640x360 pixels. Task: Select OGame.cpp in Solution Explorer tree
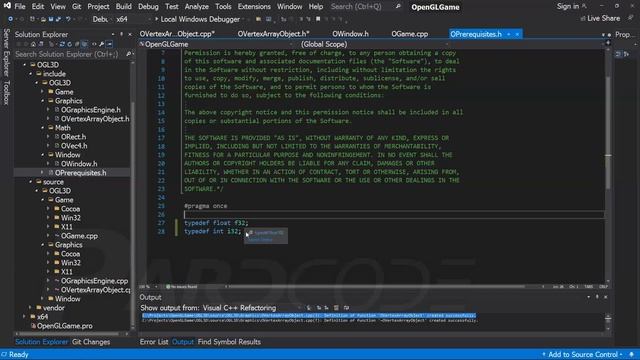coord(79,236)
